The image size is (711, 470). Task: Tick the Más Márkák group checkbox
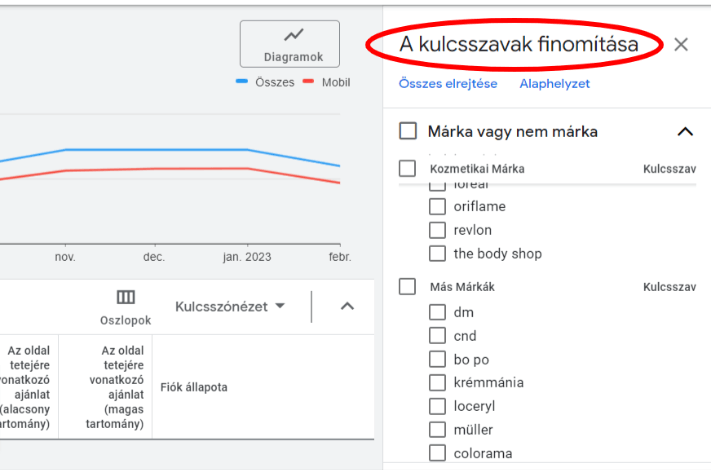pyautogui.click(x=407, y=286)
